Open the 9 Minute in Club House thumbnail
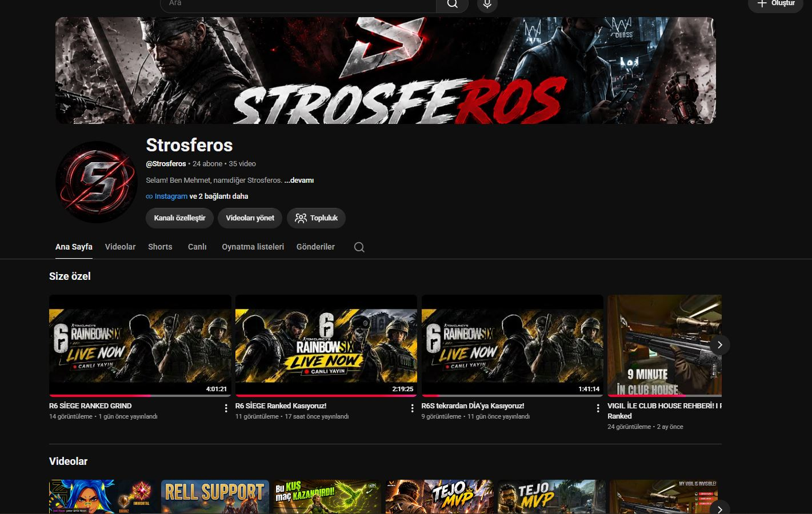Image resolution: width=812 pixels, height=514 pixels. pos(665,346)
